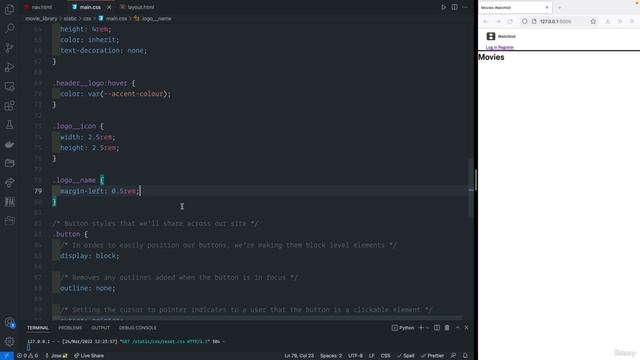Switch to the DEBUG CONSOLE panel tab
Image resolution: width=640 pixels, height=360 pixels.
pyautogui.click(x=138, y=328)
